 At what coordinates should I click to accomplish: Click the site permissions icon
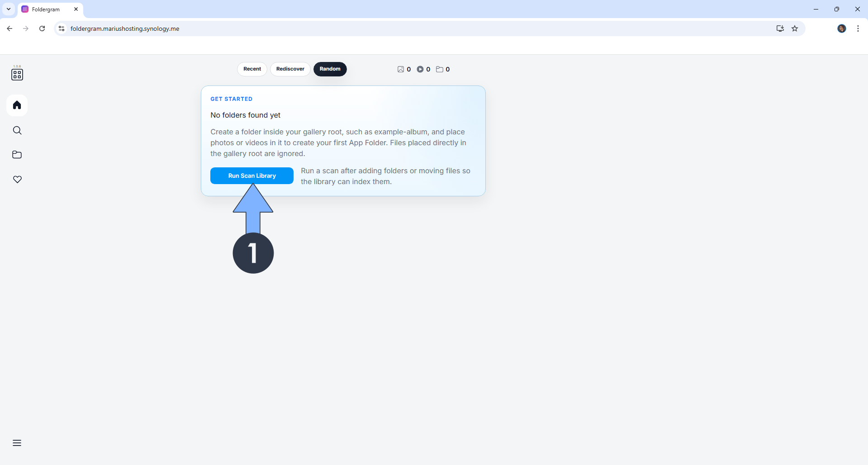[x=61, y=28]
